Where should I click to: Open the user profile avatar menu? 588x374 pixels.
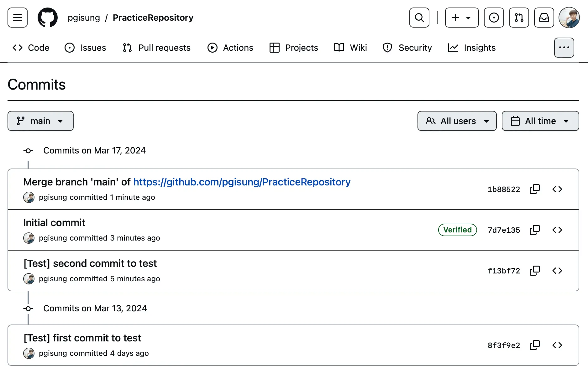pos(569,18)
